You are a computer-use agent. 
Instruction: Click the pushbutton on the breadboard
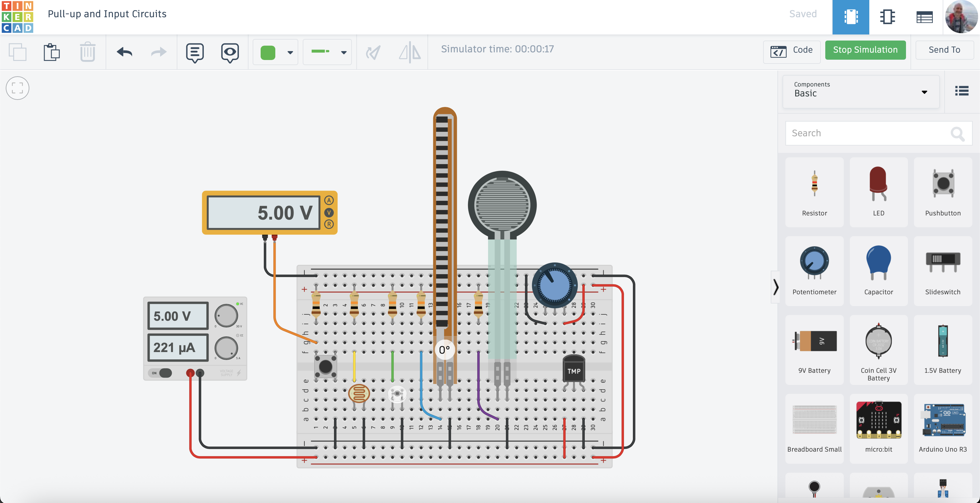(325, 366)
